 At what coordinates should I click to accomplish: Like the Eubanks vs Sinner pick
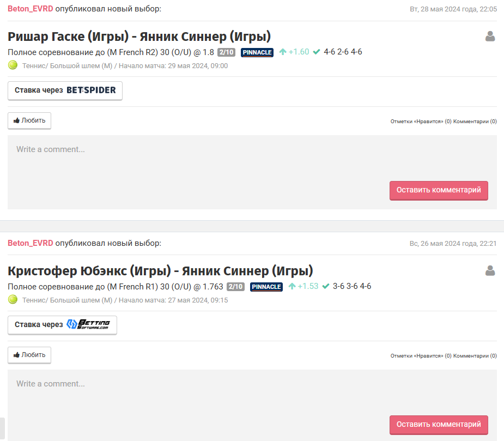[29, 355]
